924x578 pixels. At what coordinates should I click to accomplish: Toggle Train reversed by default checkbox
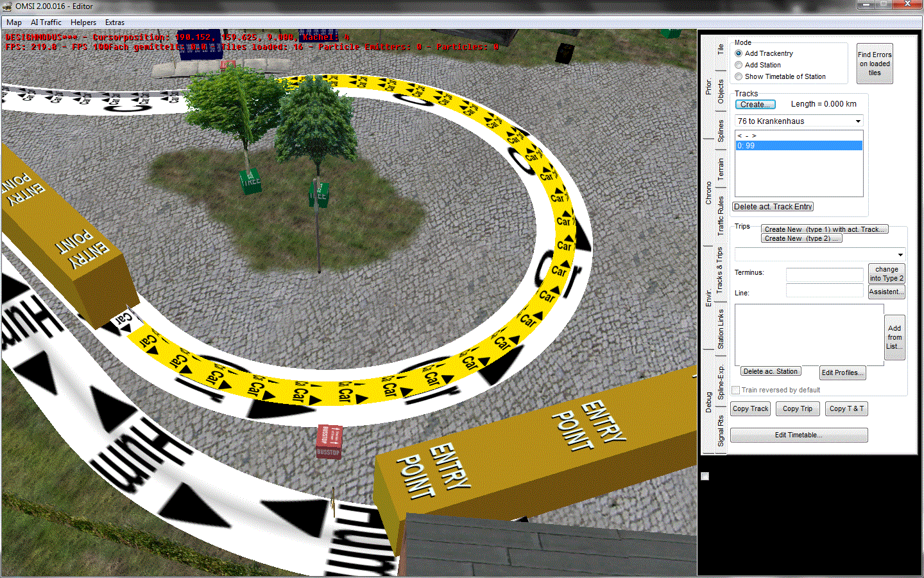736,390
